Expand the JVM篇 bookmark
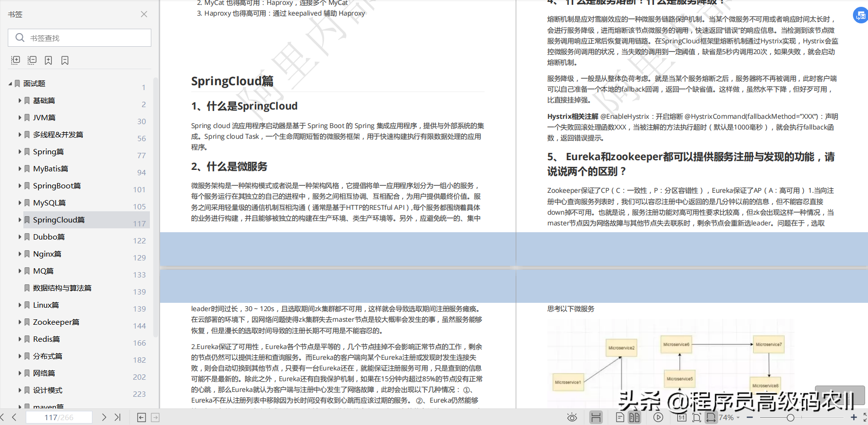868x425 pixels. 20,117
